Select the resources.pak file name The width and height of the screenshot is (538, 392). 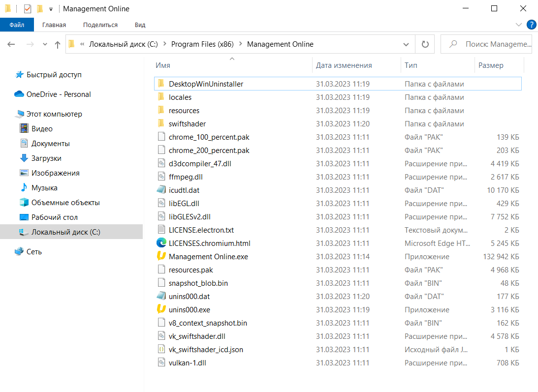pyautogui.click(x=191, y=270)
